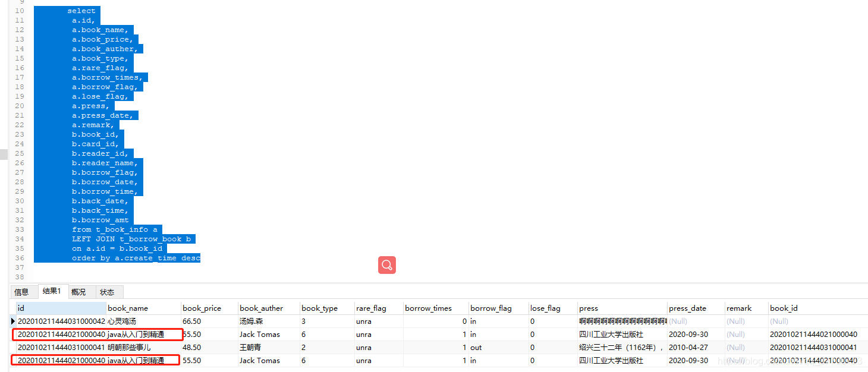
Task: Select the book_id cell in 明朝那些事儿 row
Action: (818, 348)
